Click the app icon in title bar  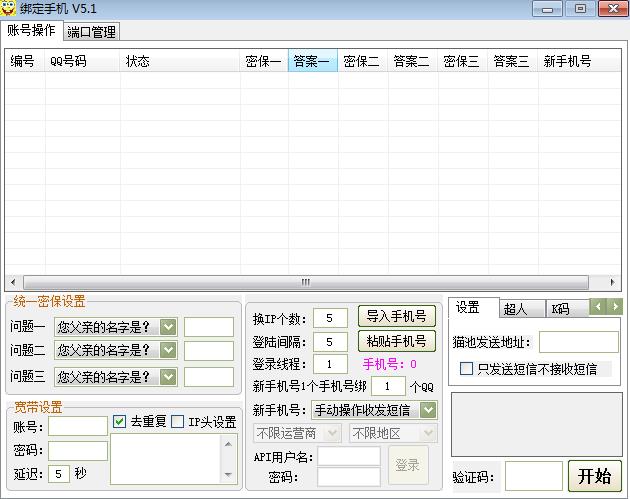pyautogui.click(x=8, y=8)
